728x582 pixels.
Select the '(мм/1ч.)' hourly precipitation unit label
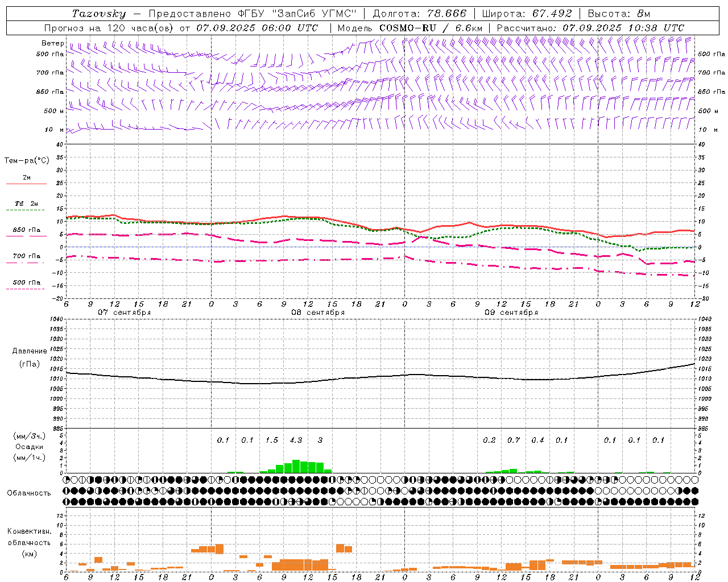[30, 457]
